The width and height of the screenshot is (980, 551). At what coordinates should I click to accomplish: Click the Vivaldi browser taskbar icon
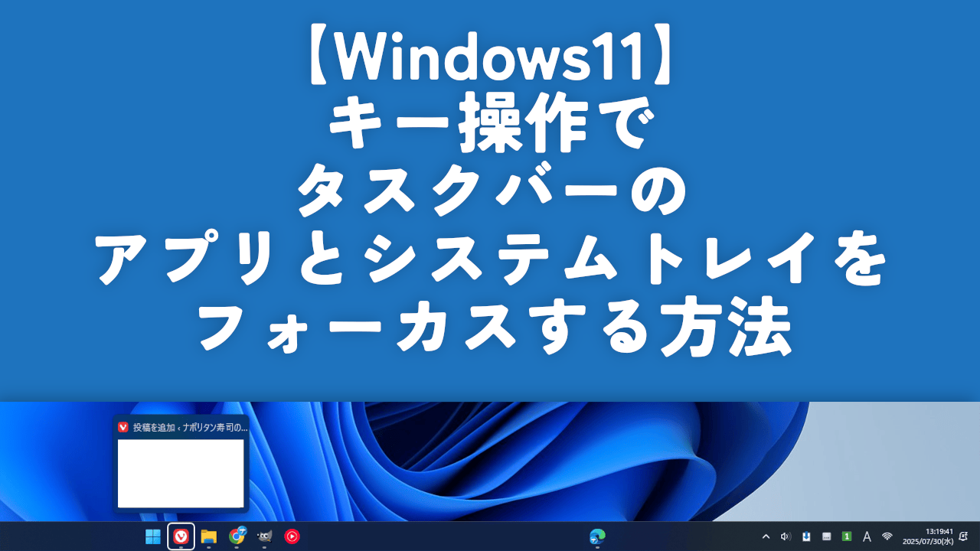[181, 536]
